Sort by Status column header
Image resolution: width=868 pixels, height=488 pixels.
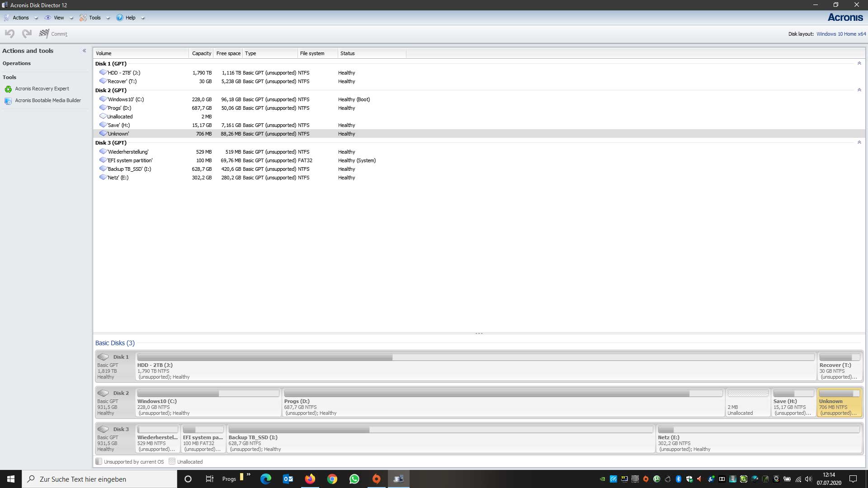coord(372,53)
